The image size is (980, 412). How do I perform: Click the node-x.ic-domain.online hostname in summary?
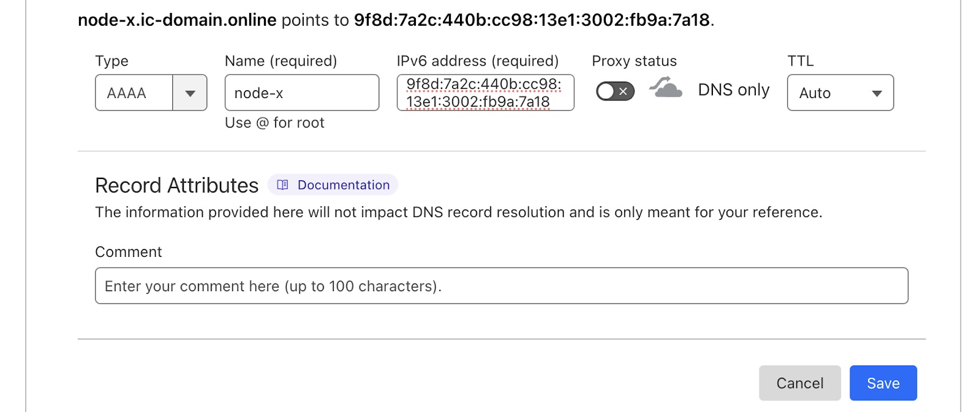[x=177, y=20]
